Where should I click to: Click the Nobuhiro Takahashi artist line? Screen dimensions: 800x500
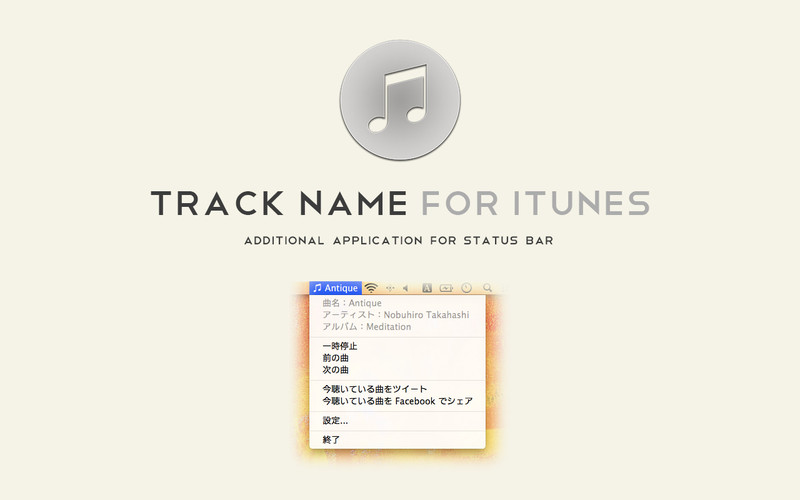[397, 315]
